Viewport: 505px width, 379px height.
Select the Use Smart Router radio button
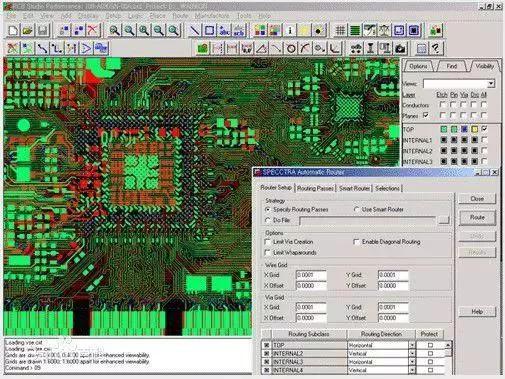click(356, 210)
